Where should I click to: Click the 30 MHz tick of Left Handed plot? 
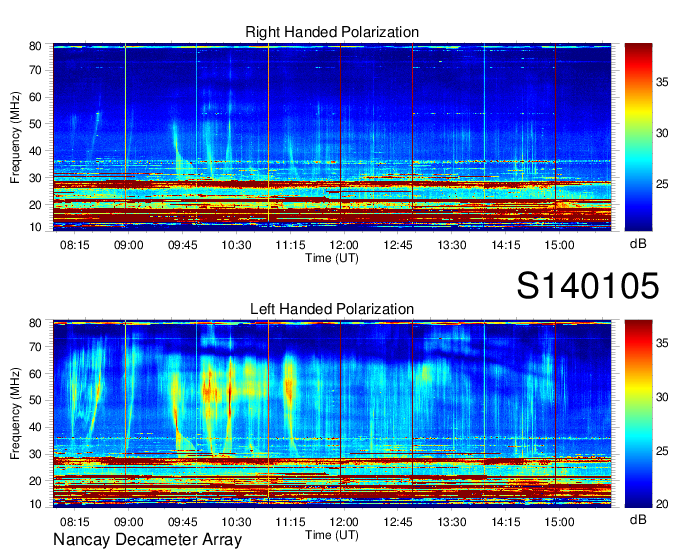tap(35, 454)
